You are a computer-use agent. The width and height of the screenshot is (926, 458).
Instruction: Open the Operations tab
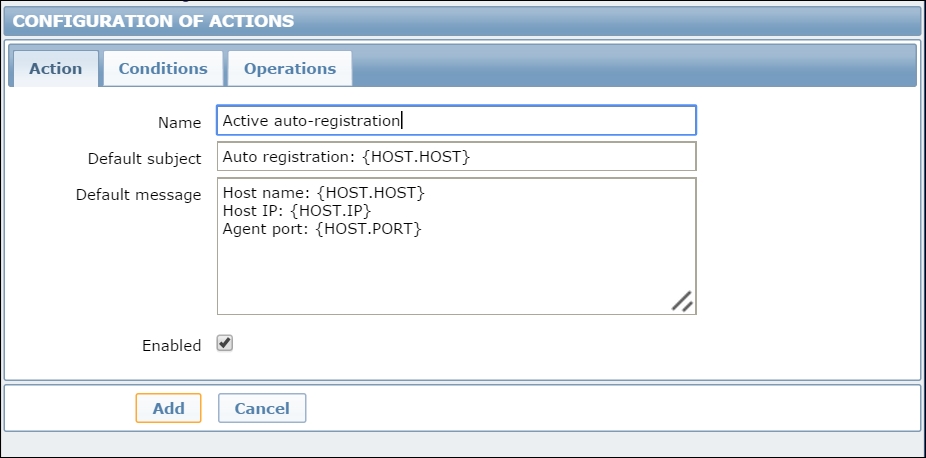[x=290, y=69]
